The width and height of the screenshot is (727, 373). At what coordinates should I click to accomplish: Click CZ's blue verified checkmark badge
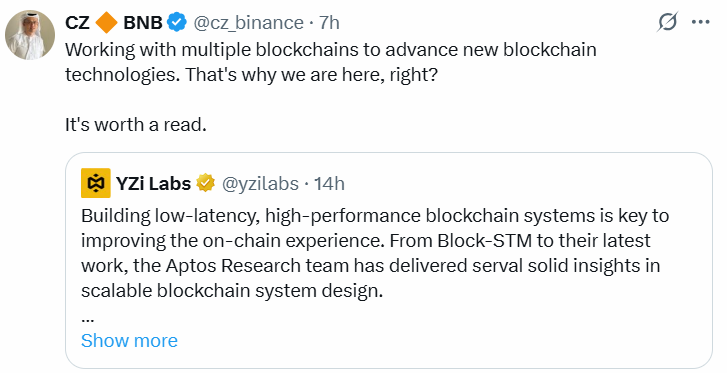[176, 22]
